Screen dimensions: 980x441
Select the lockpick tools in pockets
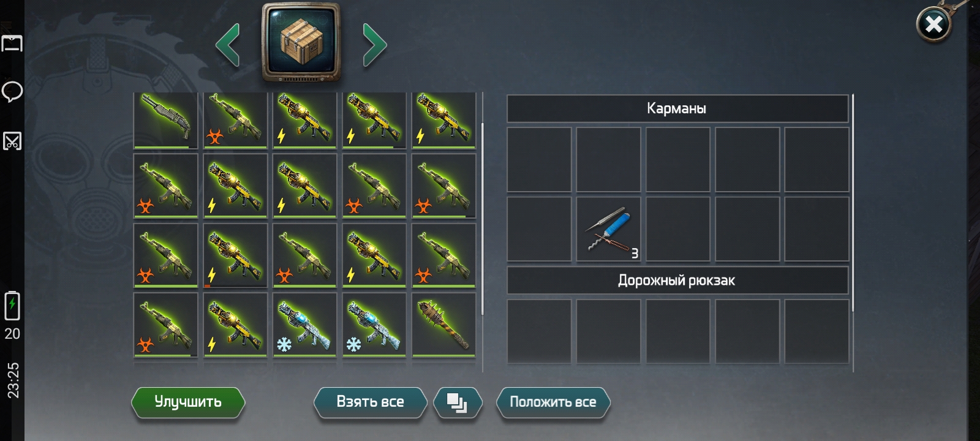[x=608, y=229]
